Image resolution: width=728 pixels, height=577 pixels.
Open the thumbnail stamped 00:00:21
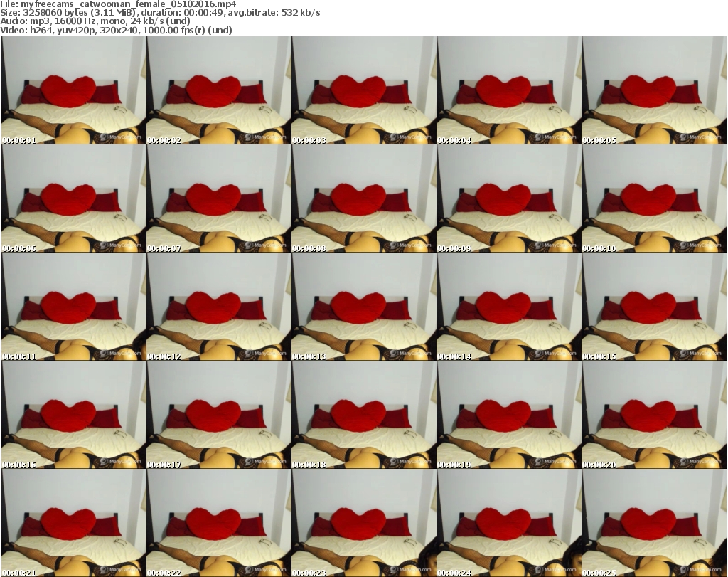tap(74, 523)
